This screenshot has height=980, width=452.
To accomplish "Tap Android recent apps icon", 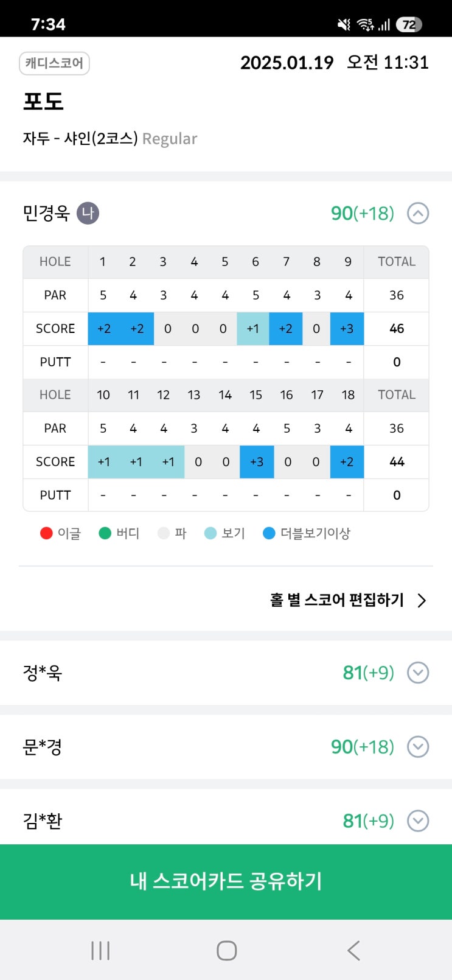I will (x=100, y=950).
